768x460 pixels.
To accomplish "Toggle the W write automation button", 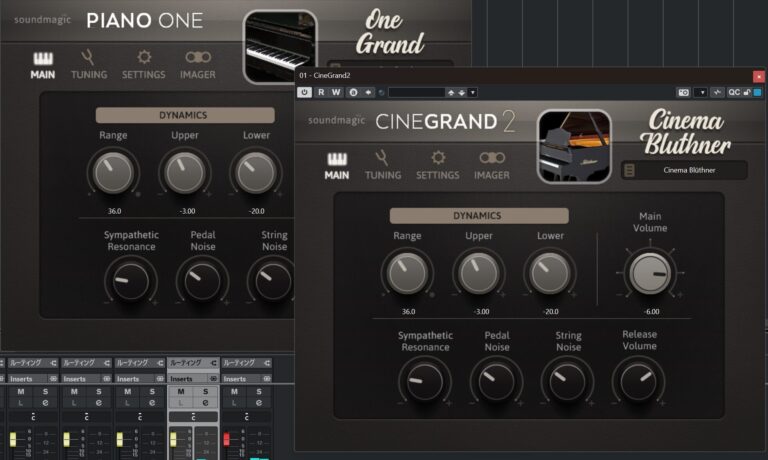I will point(336,92).
